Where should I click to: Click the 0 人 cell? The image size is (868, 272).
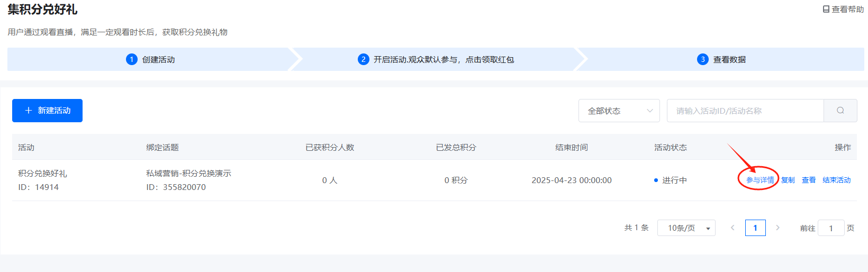pos(330,180)
